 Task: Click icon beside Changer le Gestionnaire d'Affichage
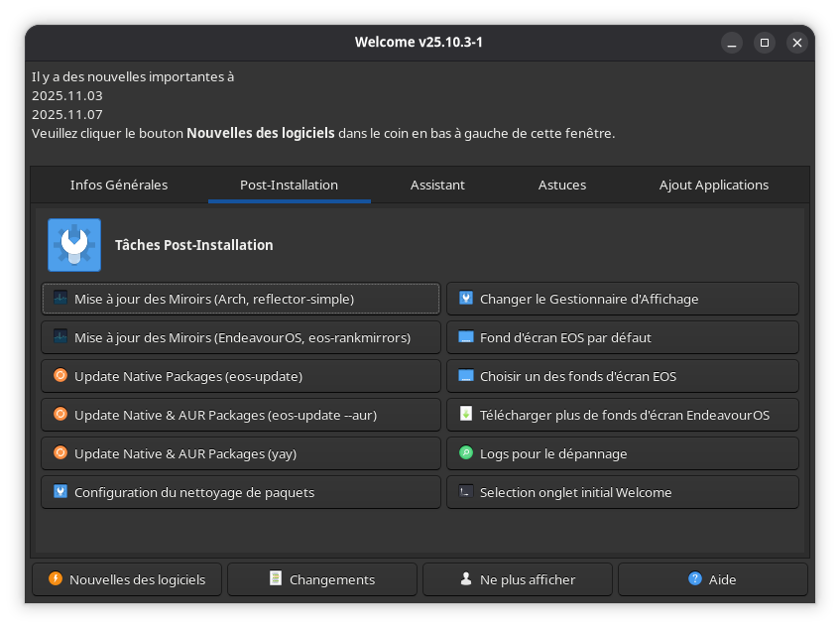pos(466,298)
